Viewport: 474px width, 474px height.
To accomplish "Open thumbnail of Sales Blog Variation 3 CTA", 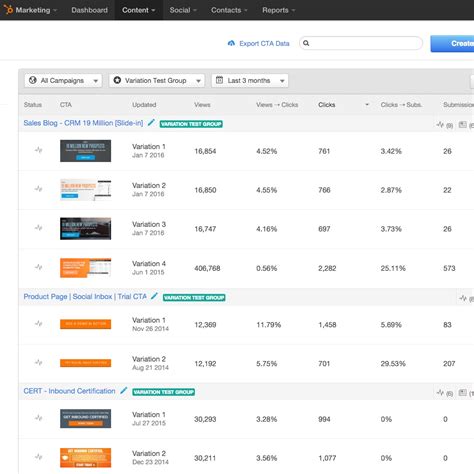I will click(85, 229).
